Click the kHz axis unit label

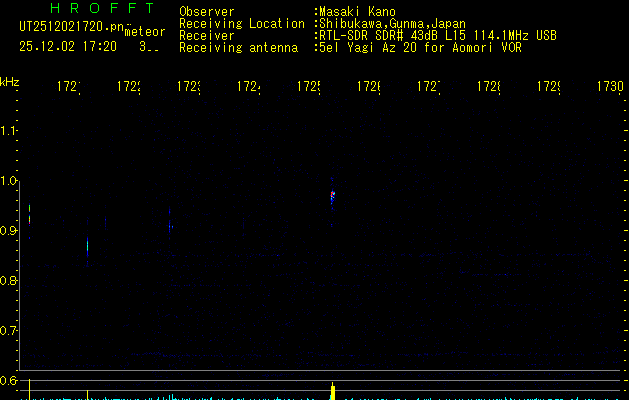[10, 82]
